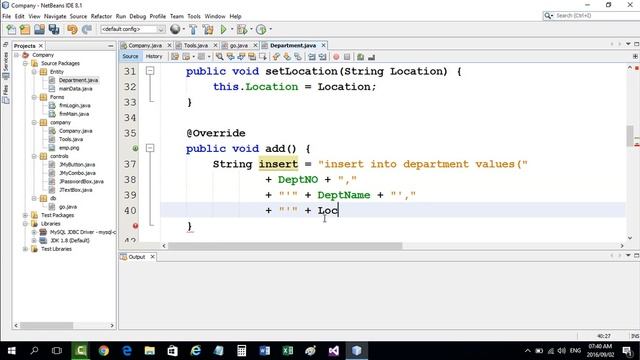Open File Explorer from the taskbar
The height and width of the screenshot is (360, 640).
[x=150, y=351]
